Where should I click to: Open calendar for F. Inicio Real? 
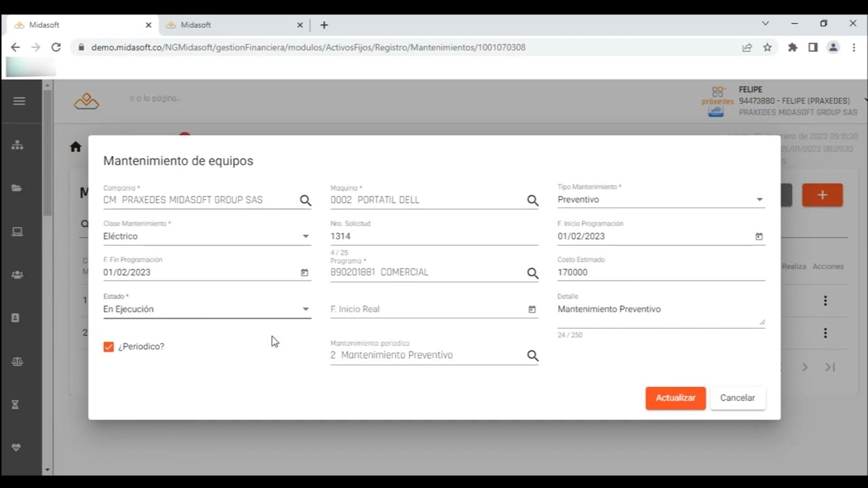tap(532, 309)
